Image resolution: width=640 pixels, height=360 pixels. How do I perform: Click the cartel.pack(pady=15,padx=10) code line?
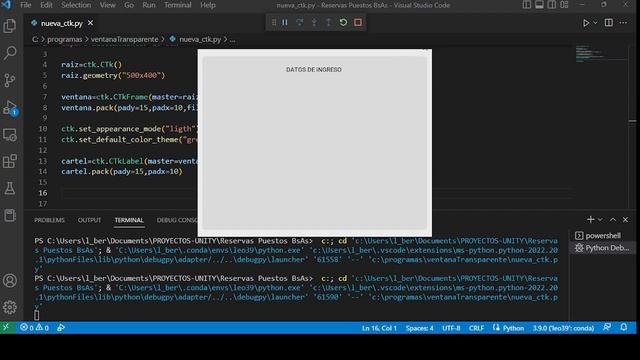pyautogui.click(x=122, y=171)
